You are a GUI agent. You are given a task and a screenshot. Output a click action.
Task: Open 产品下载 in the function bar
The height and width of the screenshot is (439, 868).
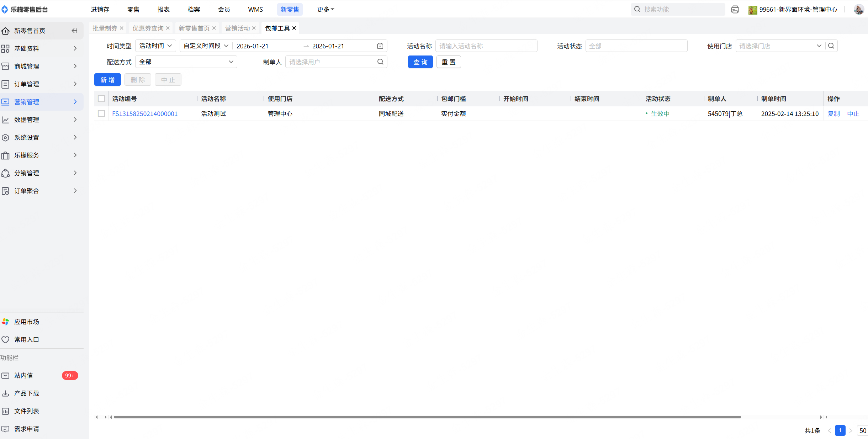(27, 393)
